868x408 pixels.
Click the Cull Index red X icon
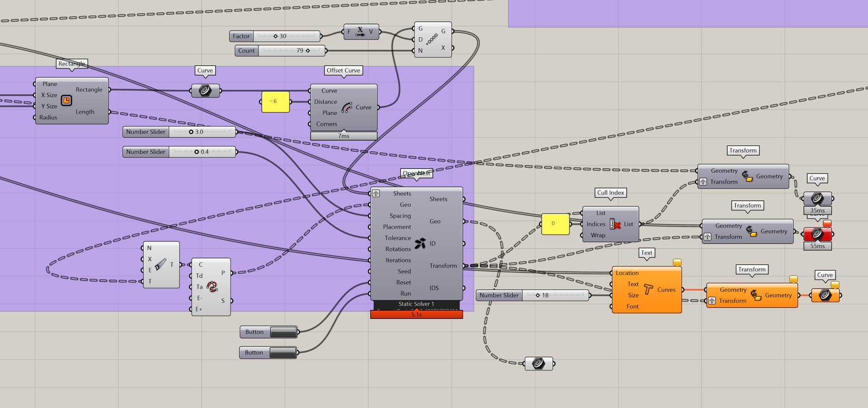[x=615, y=224]
